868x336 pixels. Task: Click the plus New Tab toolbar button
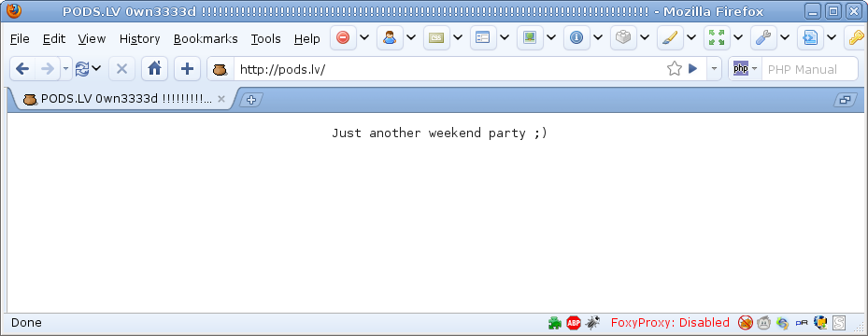tap(187, 68)
